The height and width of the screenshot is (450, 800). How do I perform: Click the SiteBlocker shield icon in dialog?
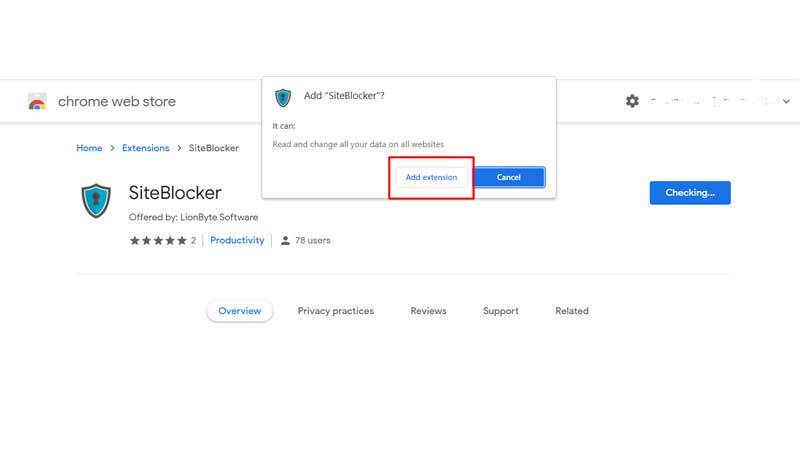point(283,97)
